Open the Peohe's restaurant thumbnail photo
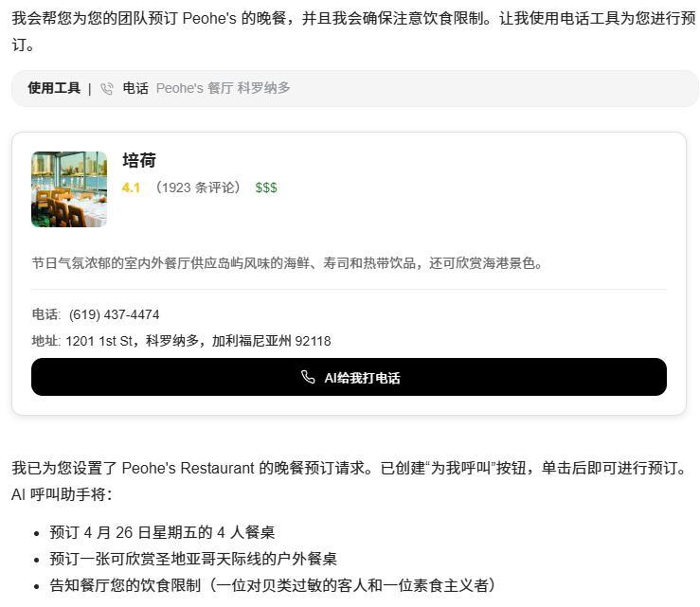Image resolution: width=700 pixels, height=607 pixels. point(69,189)
